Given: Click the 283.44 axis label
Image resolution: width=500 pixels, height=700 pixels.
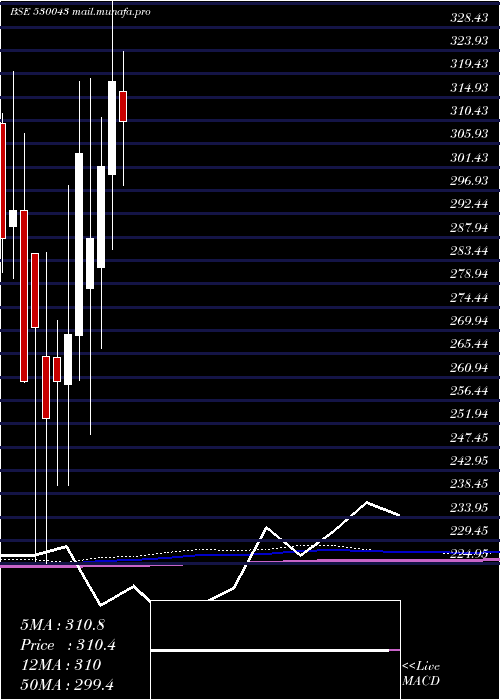Looking at the screenshot, I should click(x=469, y=250).
